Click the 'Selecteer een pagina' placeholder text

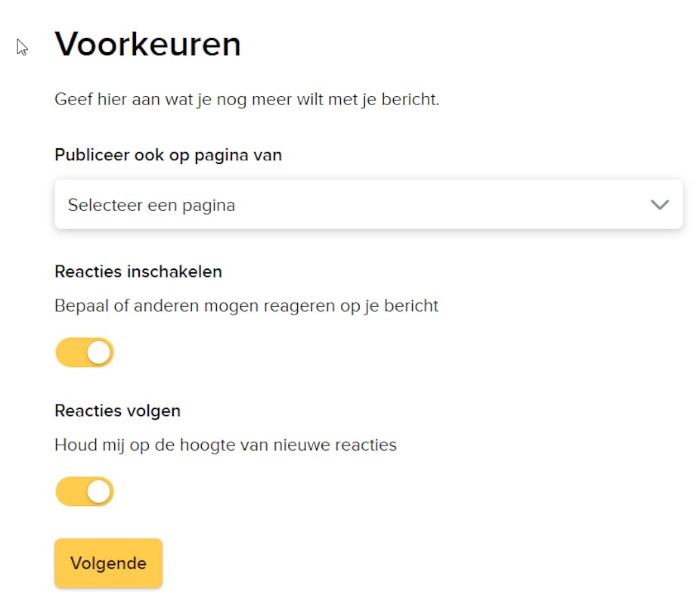[151, 205]
